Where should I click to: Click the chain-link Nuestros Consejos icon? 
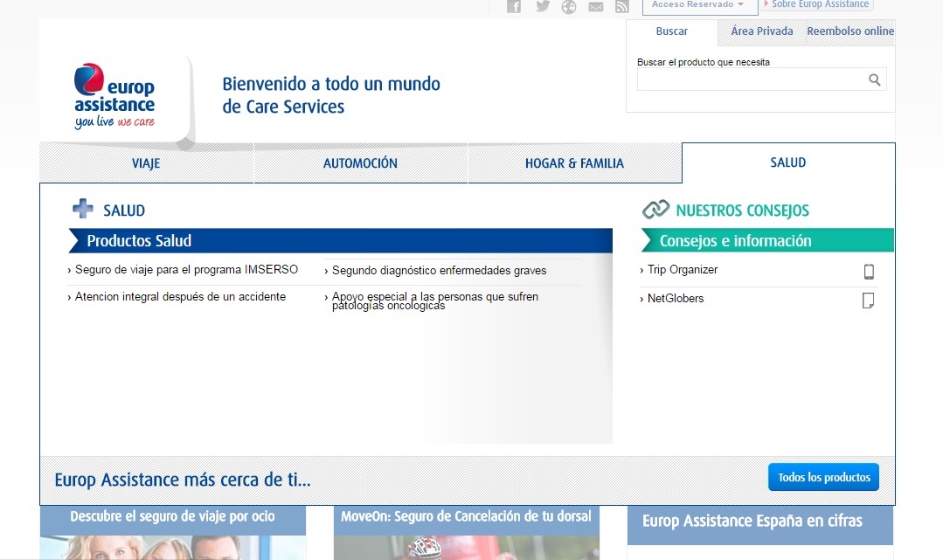point(655,210)
